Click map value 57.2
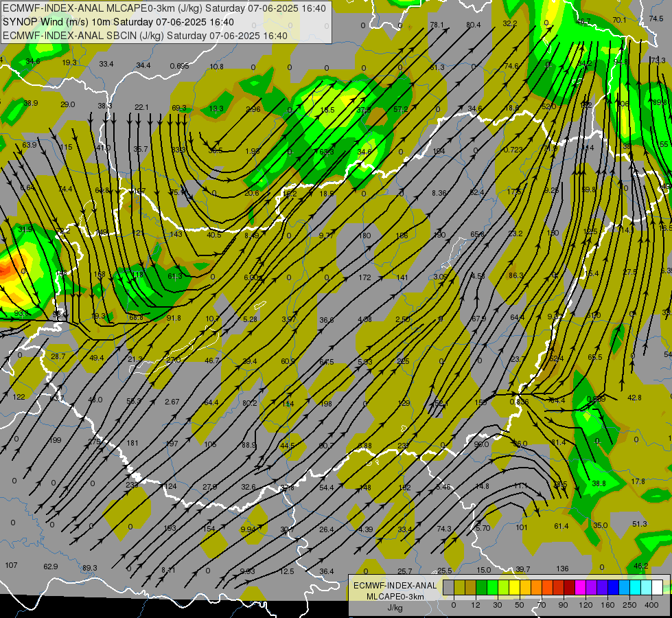 click(400, 109)
